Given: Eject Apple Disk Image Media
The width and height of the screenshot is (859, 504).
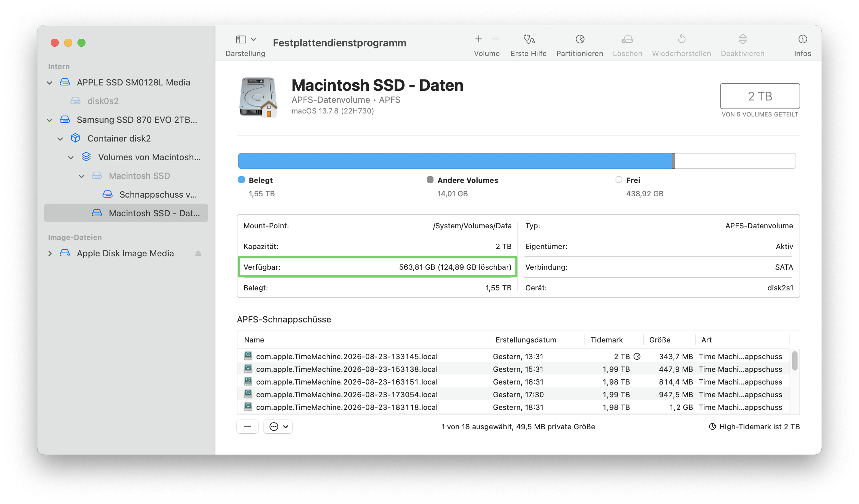Looking at the screenshot, I should [x=198, y=253].
